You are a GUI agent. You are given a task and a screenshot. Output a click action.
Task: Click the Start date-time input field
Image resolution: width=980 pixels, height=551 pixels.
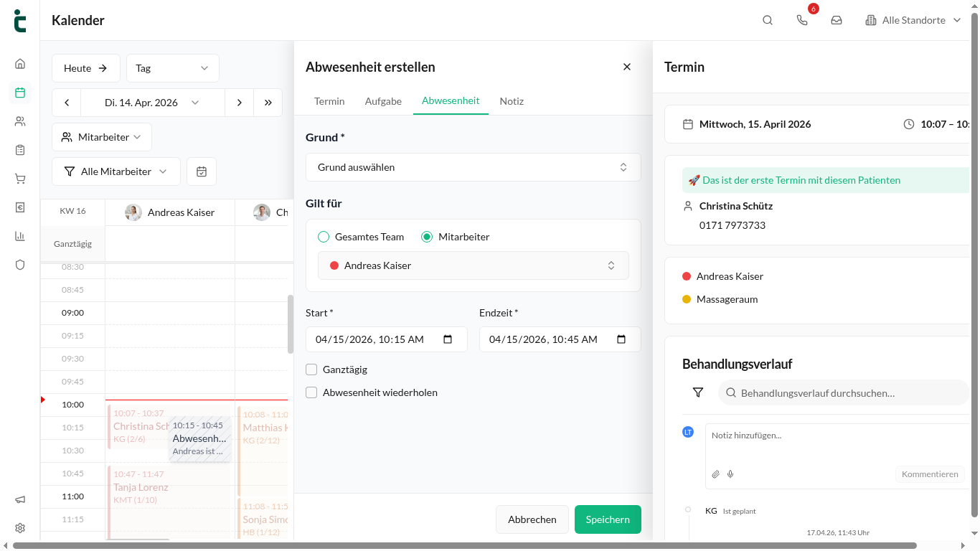[387, 339]
